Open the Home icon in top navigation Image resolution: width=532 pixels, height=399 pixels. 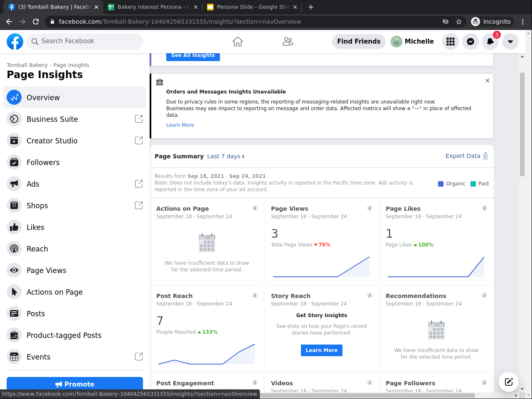point(238,42)
